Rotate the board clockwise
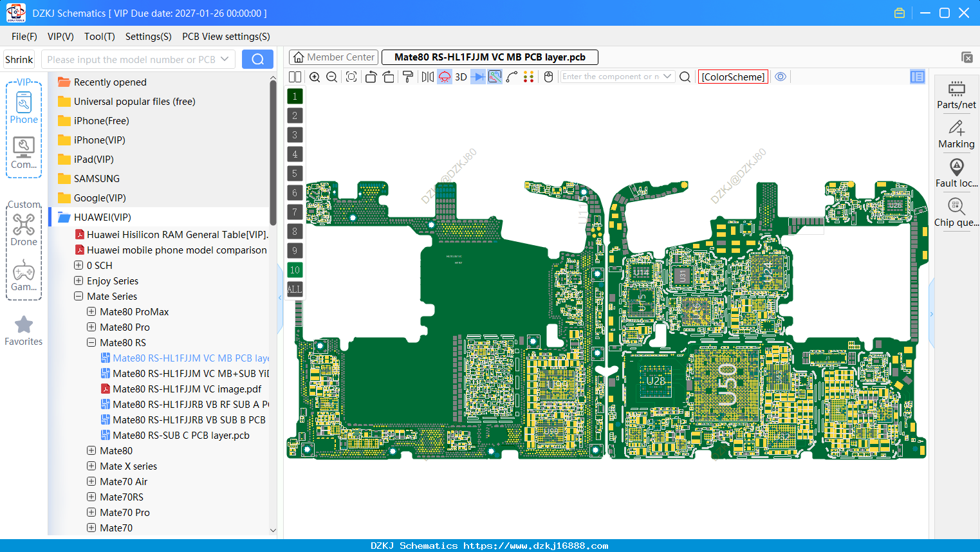The image size is (980, 552). (389, 77)
